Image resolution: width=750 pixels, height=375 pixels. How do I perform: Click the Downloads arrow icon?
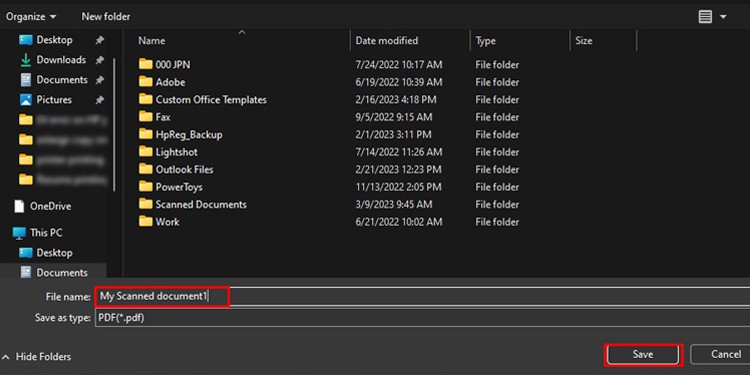click(26, 60)
